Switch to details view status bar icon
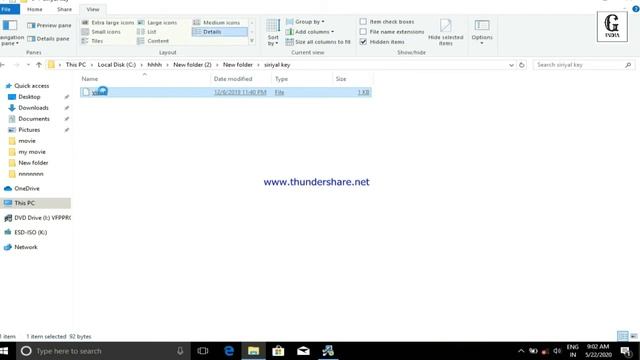 coord(622,336)
